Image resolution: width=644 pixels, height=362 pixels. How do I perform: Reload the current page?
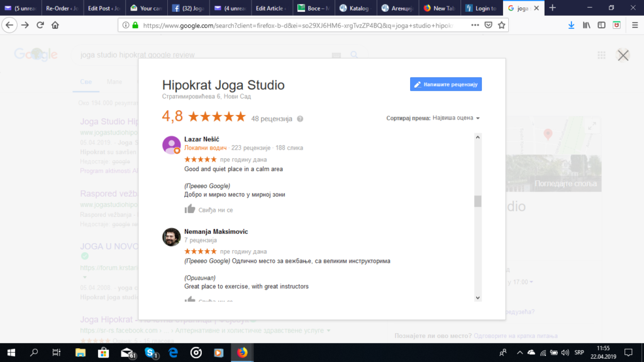[x=40, y=25]
